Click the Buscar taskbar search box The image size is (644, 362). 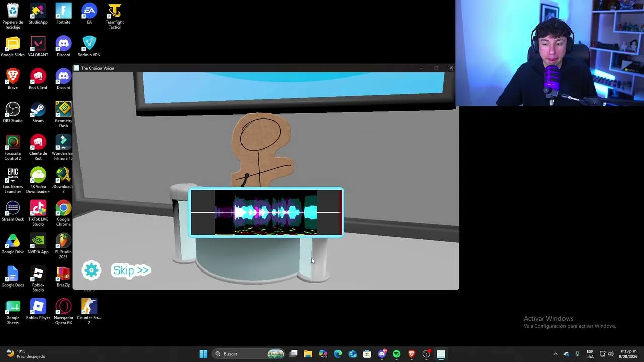pos(249,354)
